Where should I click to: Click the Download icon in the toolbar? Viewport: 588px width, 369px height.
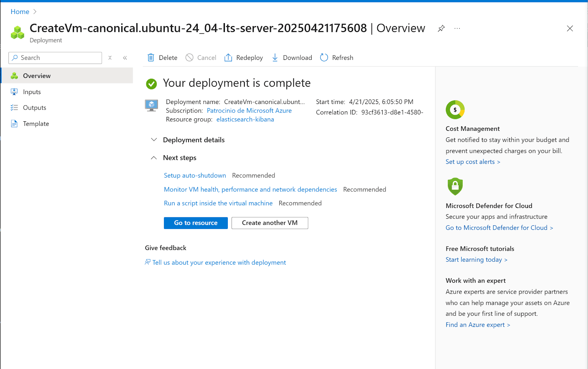[x=275, y=57]
